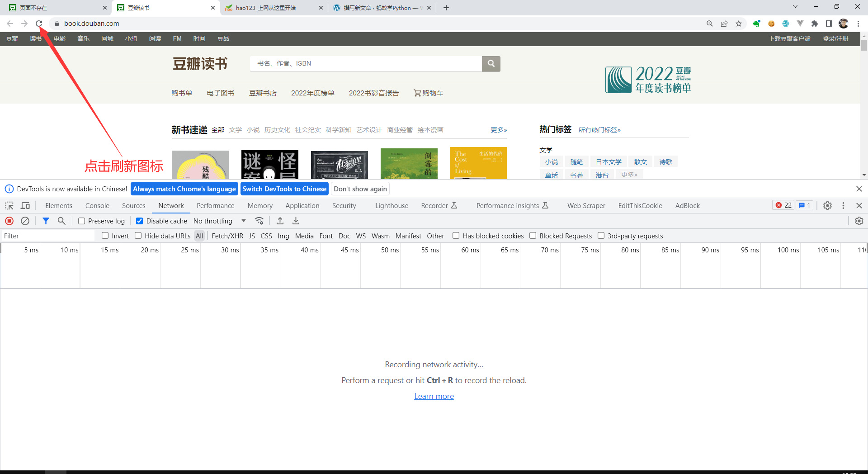The width and height of the screenshot is (868, 474).
Task: Click the book search input field
Action: (x=366, y=64)
